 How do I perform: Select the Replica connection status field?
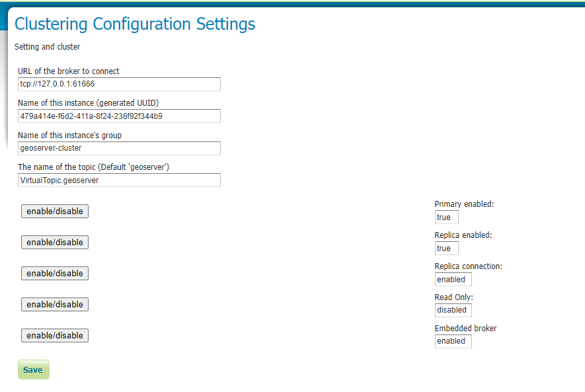(x=453, y=280)
